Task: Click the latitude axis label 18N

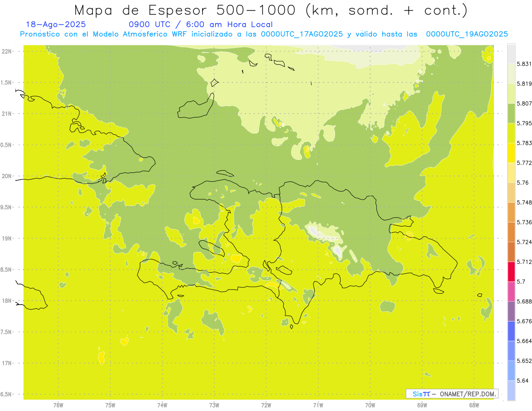Action: [x=7, y=301]
